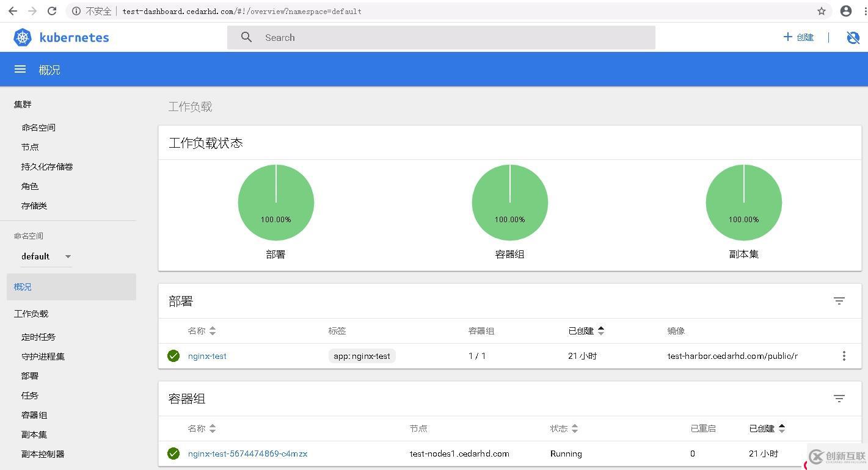Select 副本集 in the sidebar

pyautogui.click(x=34, y=435)
